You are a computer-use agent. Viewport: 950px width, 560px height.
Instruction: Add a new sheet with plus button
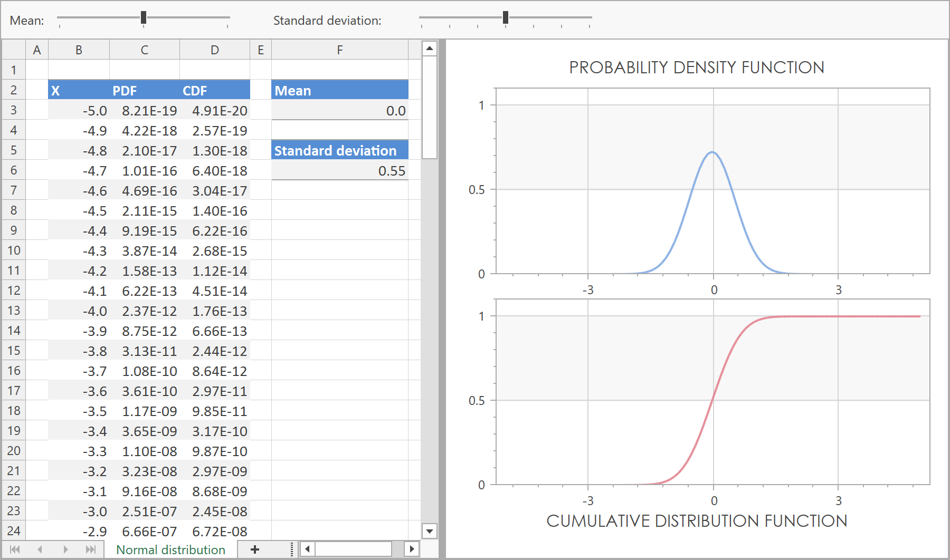coord(255,549)
